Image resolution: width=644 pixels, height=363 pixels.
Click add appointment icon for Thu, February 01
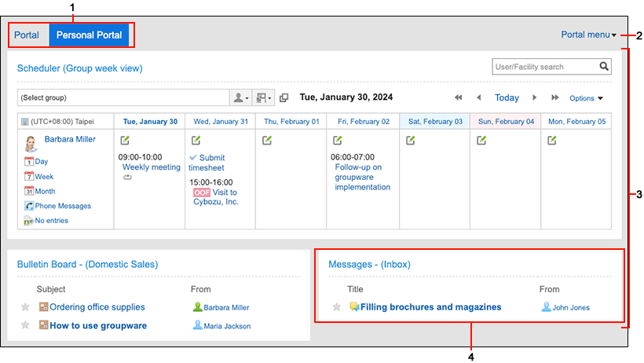pyautogui.click(x=267, y=141)
